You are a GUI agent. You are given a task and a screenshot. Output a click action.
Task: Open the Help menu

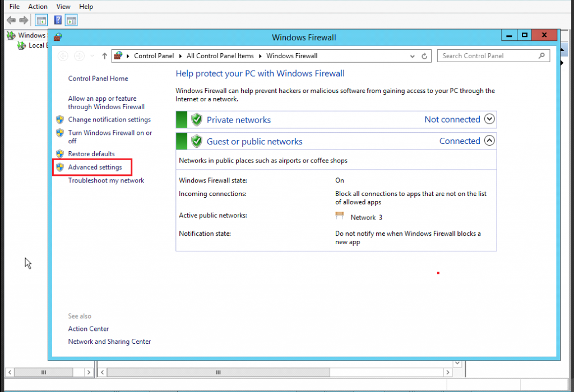pos(86,7)
